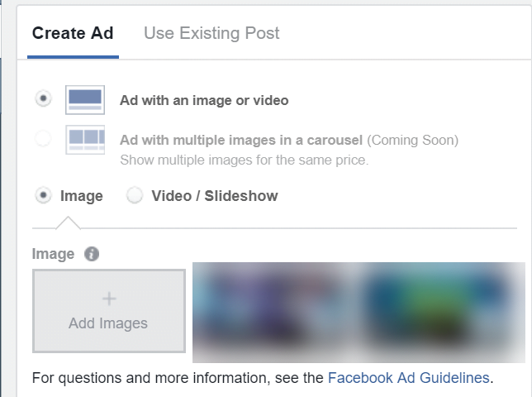This screenshot has height=397, width=532.
Task: Click the single image ad format icon
Action: (85, 100)
